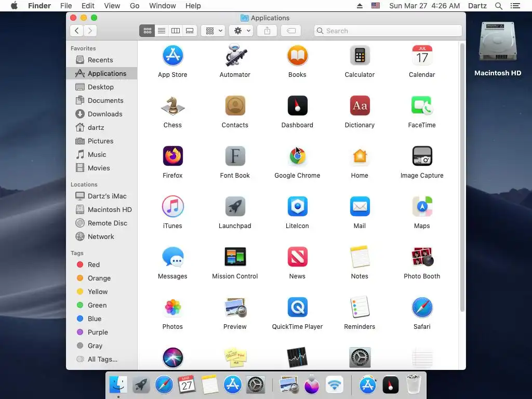Open the Contacts app icon

click(x=235, y=106)
